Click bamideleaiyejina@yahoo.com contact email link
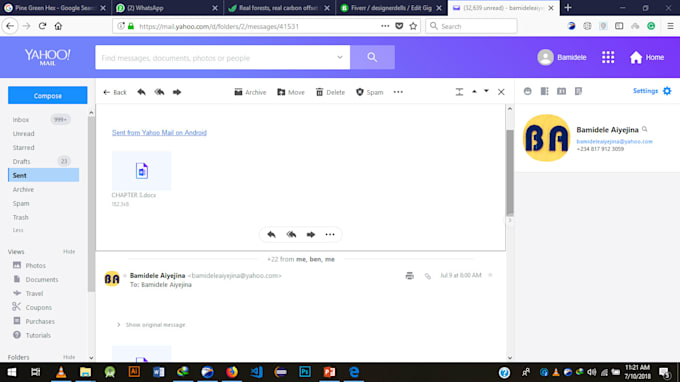The height and width of the screenshot is (382, 680). (x=614, y=141)
